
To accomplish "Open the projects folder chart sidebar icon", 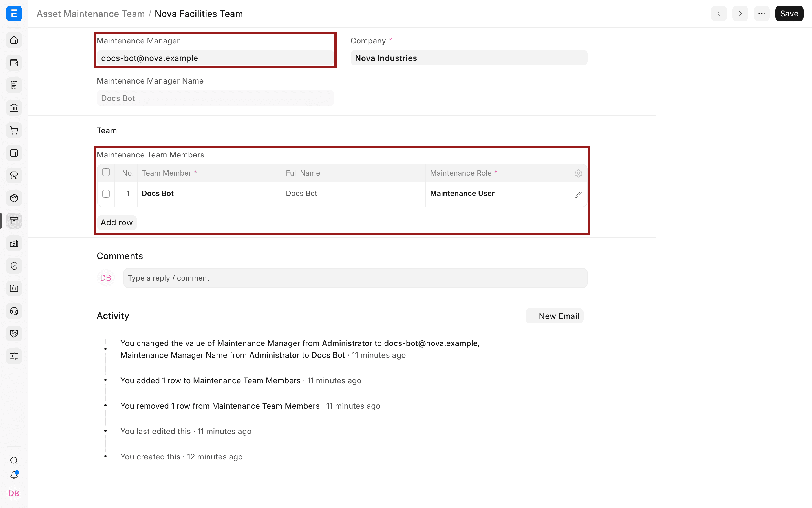I will [14, 288].
